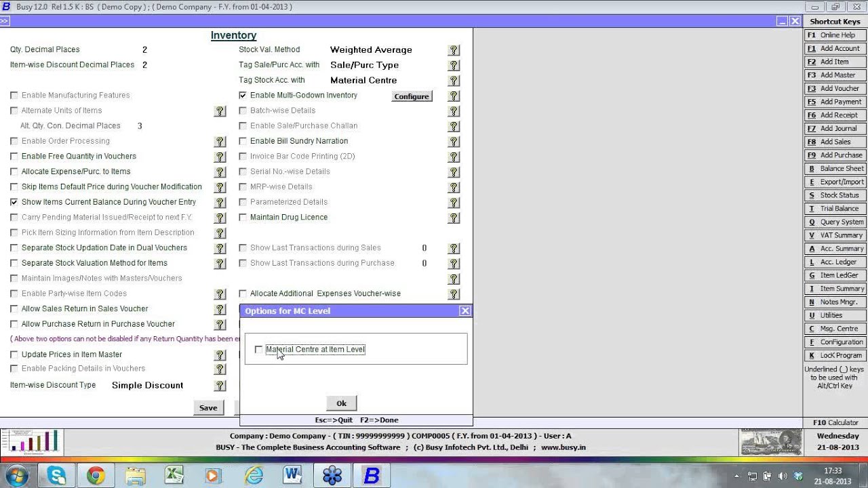The height and width of the screenshot is (488, 868).
Task: Change Tag Sale/Purc Acc. Sale/Purc Type value
Action: coord(364,65)
